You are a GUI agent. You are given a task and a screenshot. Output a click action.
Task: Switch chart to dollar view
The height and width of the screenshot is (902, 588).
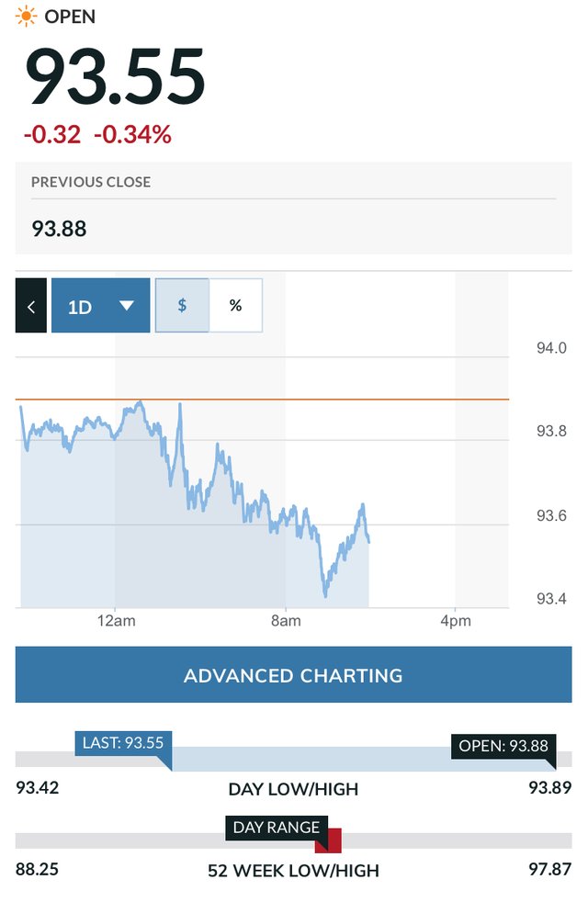pos(182,305)
